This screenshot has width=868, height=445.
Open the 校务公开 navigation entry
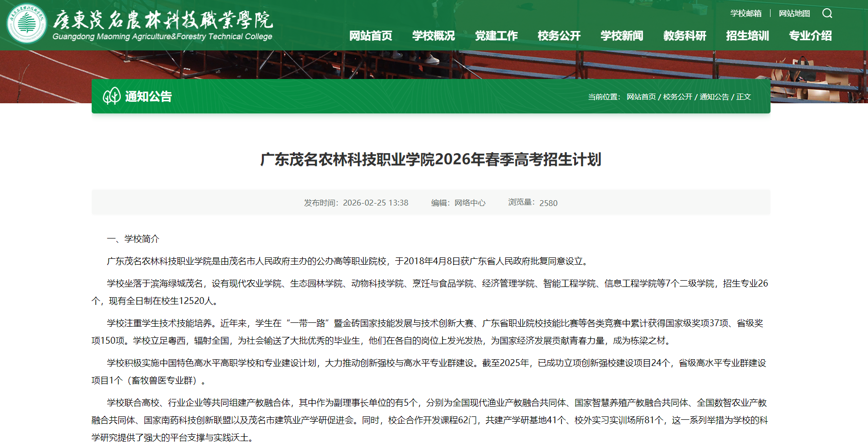click(559, 36)
